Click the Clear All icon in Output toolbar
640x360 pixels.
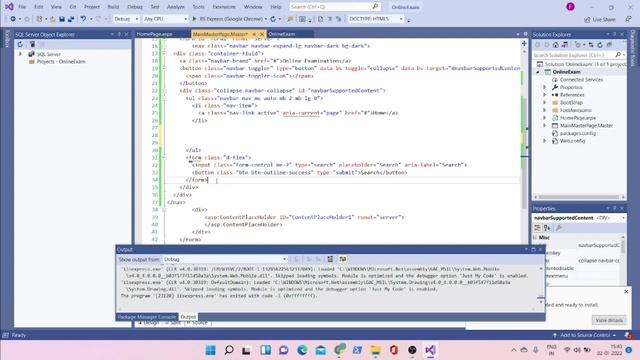(x=330, y=259)
